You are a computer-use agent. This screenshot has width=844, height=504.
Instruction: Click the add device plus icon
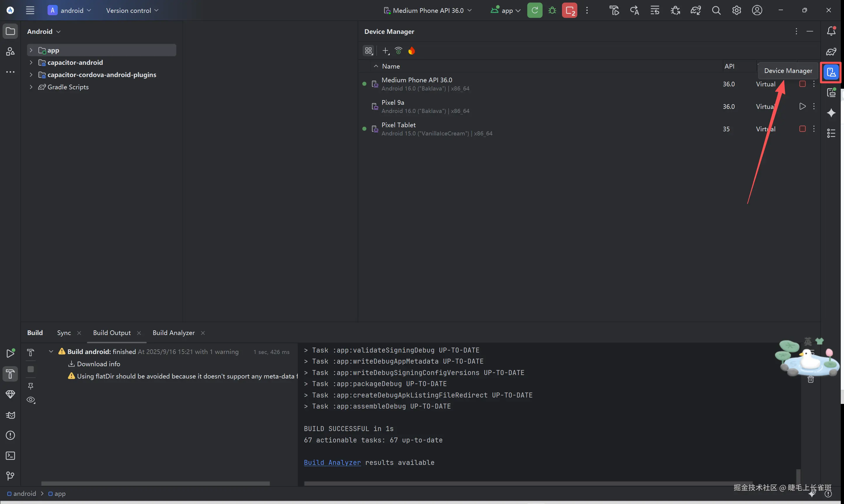click(x=385, y=51)
